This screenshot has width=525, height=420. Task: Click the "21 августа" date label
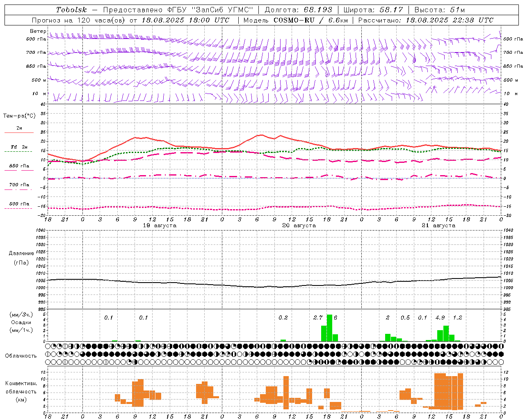438,226
